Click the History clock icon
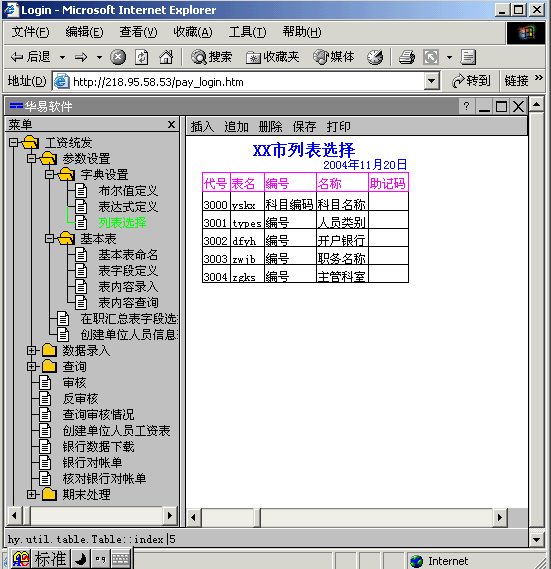 [x=375, y=57]
